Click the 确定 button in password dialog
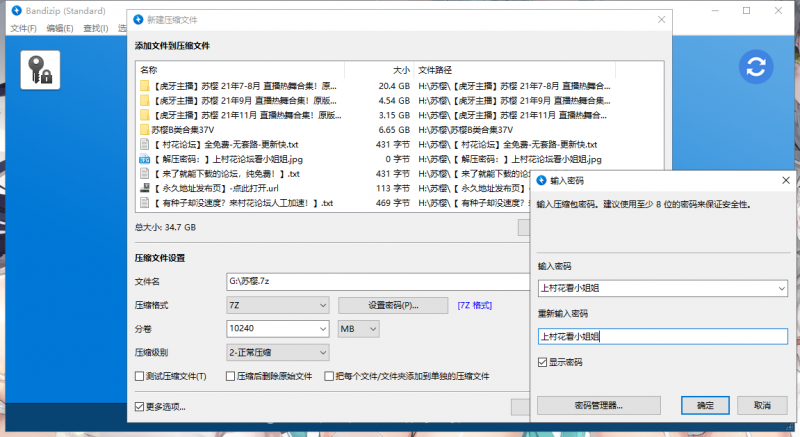 tap(705, 405)
